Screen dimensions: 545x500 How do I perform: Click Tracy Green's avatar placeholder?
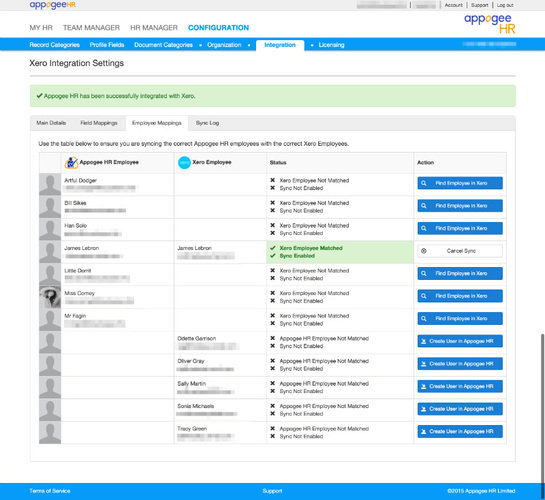[50, 433]
